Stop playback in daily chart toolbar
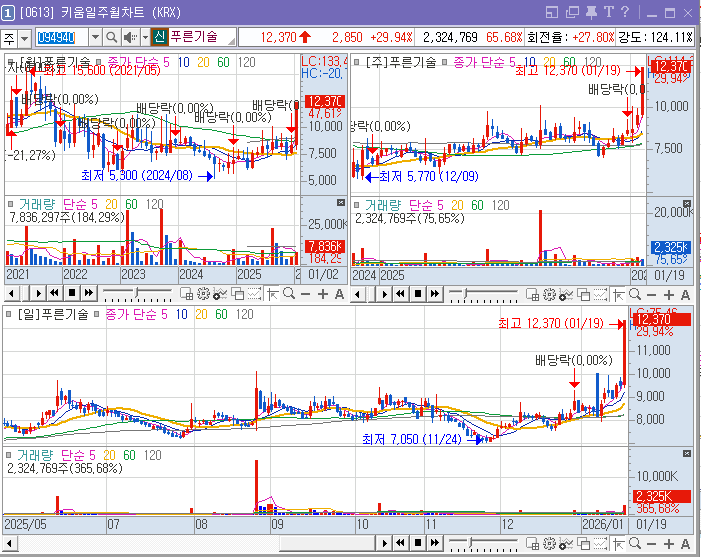701x557 pixels. [418, 543]
